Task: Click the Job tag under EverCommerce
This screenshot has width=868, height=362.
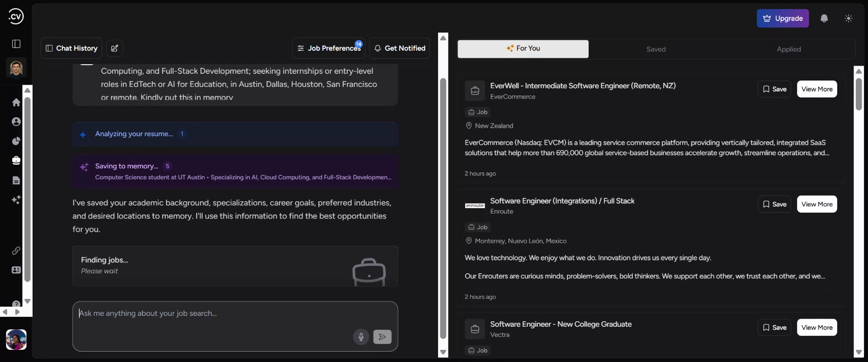Action: (x=478, y=112)
